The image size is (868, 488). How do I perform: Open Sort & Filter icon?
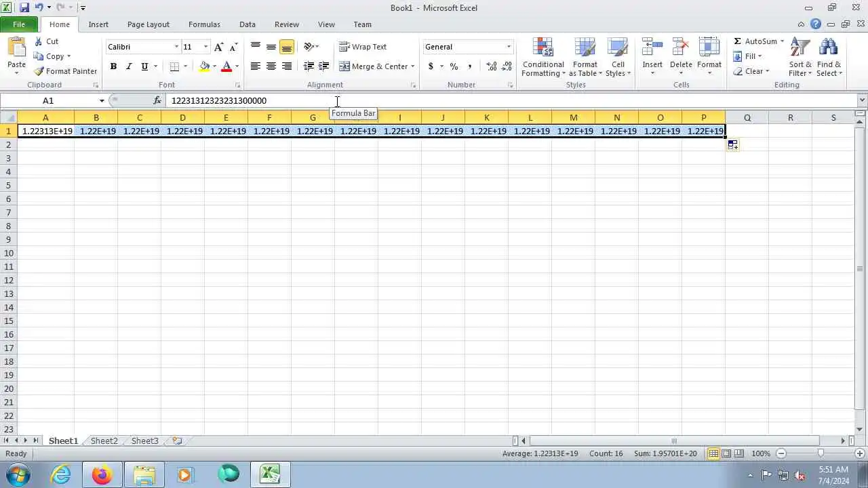[x=800, y=47]
